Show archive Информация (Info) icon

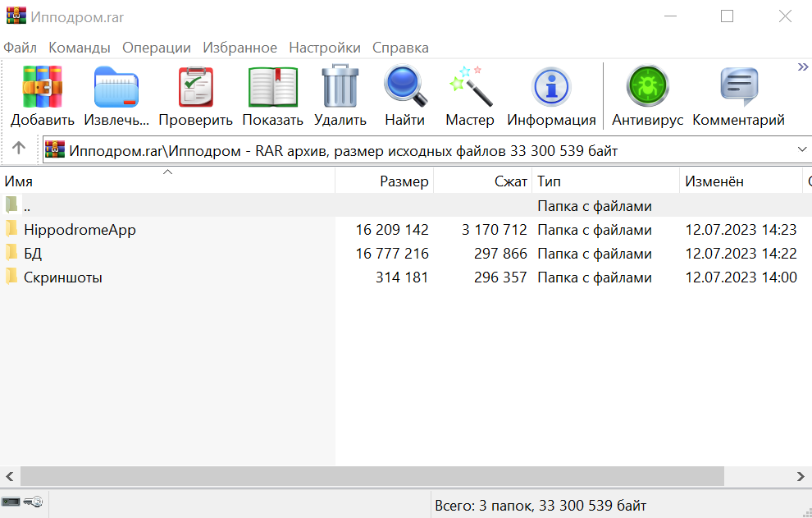(551, 87)
